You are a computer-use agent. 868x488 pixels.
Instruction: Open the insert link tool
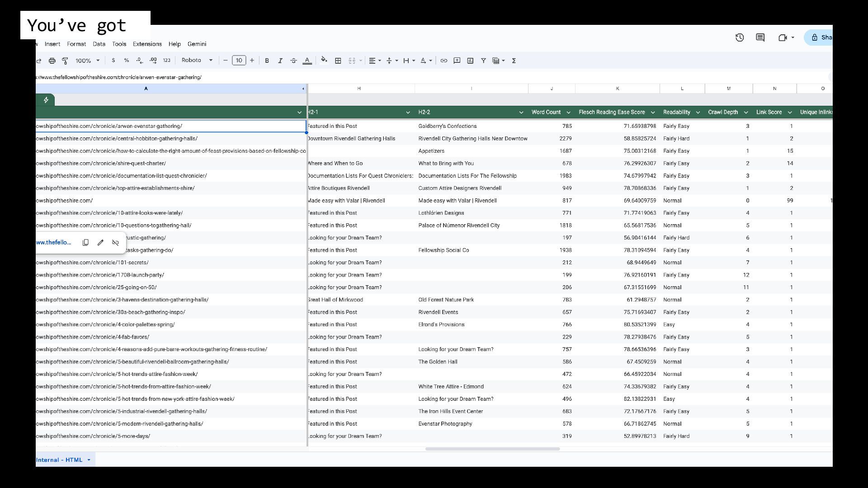pos(443,61)
